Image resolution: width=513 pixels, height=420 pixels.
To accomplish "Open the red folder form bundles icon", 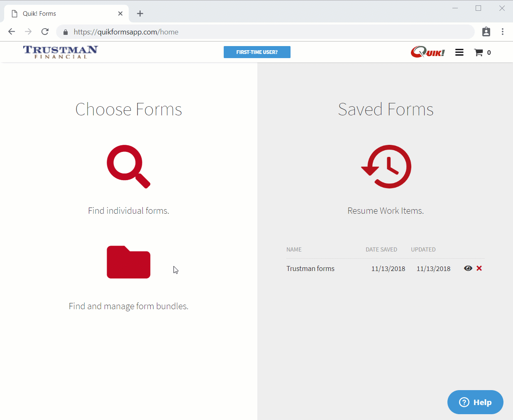I will pos(129,262).
